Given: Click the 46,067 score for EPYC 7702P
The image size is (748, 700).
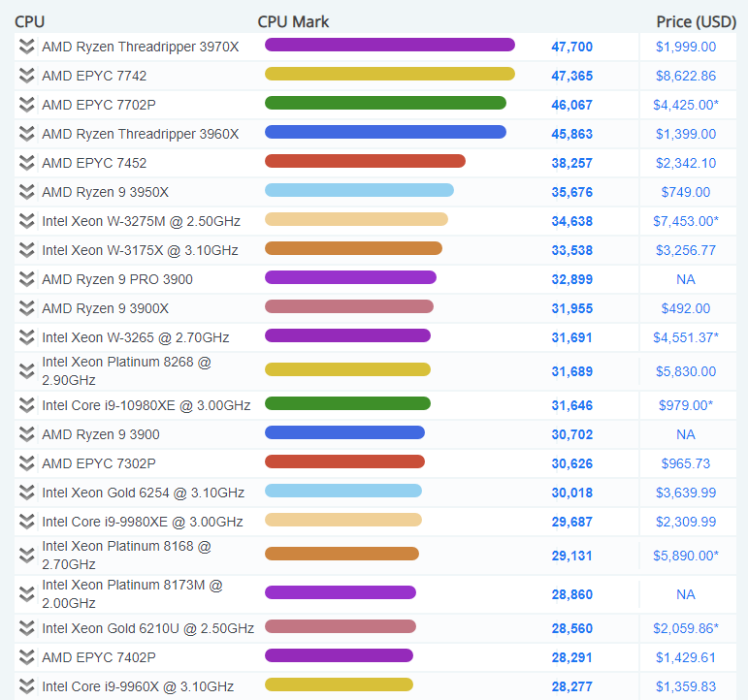Looking at the screenshot, I should point(572,105).
